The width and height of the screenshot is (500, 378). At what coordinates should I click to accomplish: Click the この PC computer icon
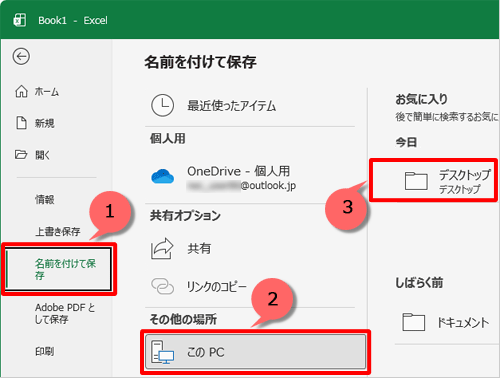[162, 352]
